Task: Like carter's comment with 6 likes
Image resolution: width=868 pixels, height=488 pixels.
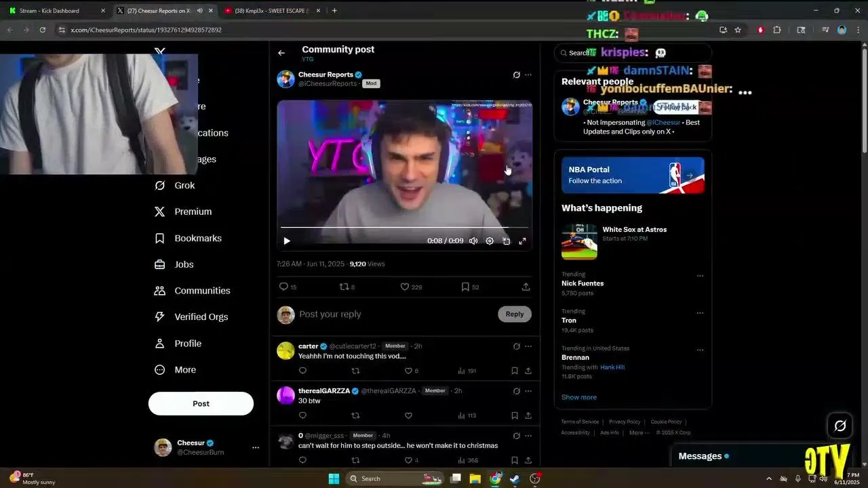Action: tap(412, 371)
